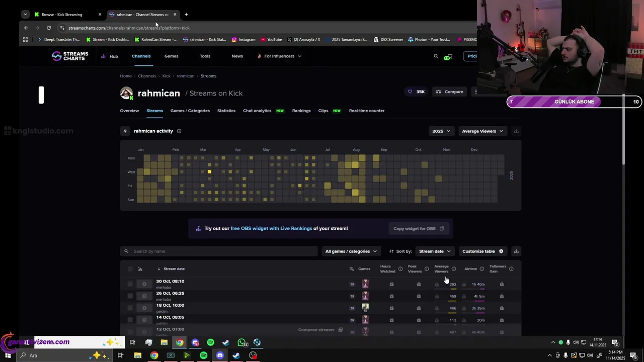This screenshot has height=362, width=644.
Task: Click Copy widget for OBS button
Action: click(419, 229)
